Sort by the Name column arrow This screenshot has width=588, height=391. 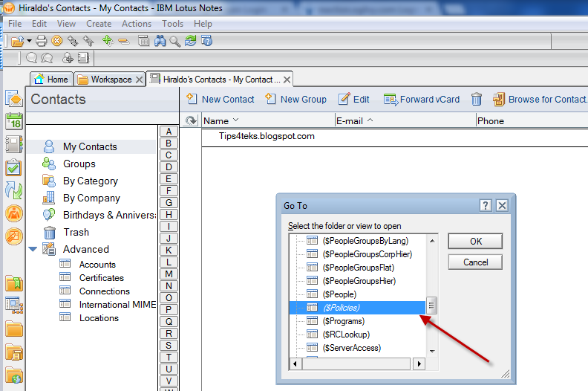click(235, 120)
